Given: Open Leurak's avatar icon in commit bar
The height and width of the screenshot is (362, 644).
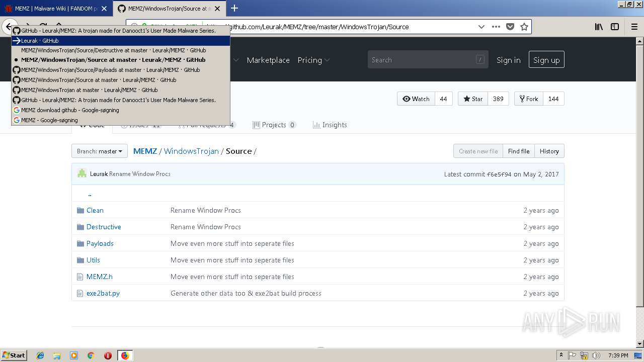Looking at the screenshot, I should [x=82, y=173].
